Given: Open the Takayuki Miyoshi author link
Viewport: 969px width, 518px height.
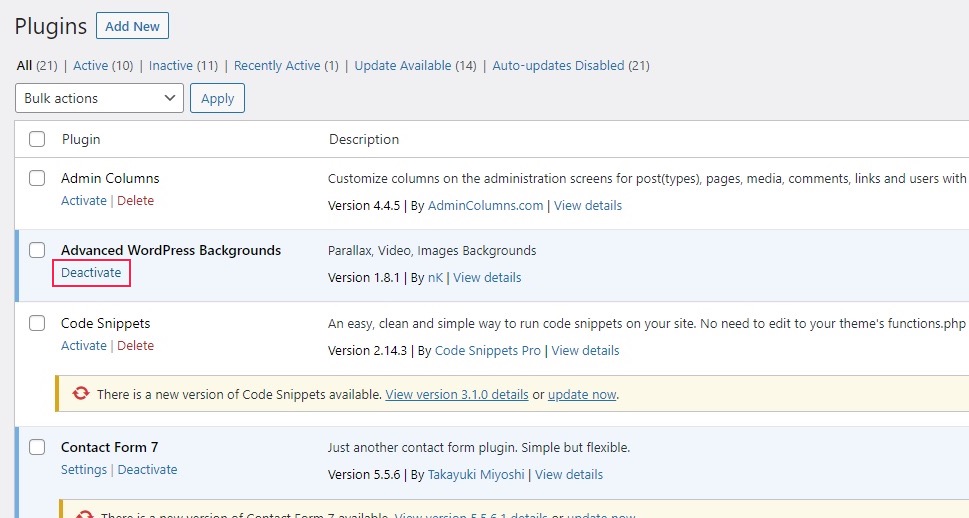Looking at the screenshot, I should point(476,475).
